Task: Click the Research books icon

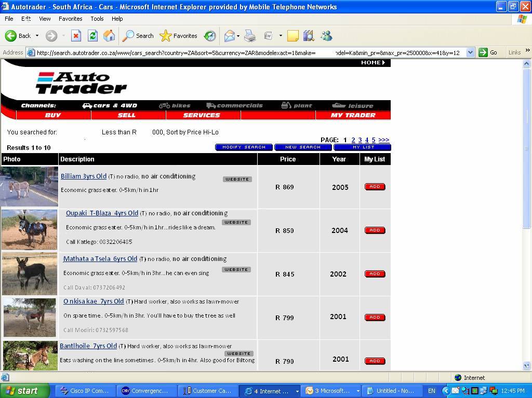Action: coord(309,36)
